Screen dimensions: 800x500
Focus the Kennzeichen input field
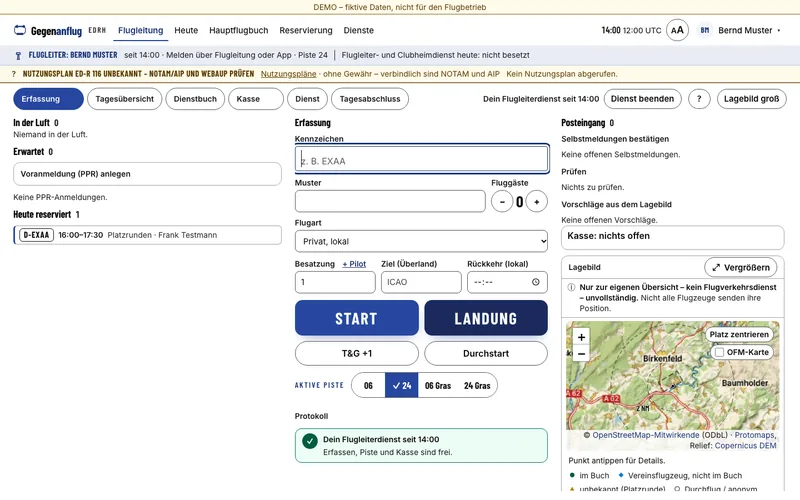pyautogui.click(x=421, y=159)
